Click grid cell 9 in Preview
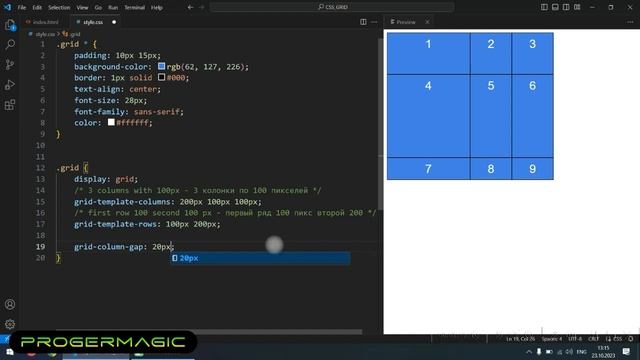The width and height of the screenshot is (640, 360). (532, 169)
